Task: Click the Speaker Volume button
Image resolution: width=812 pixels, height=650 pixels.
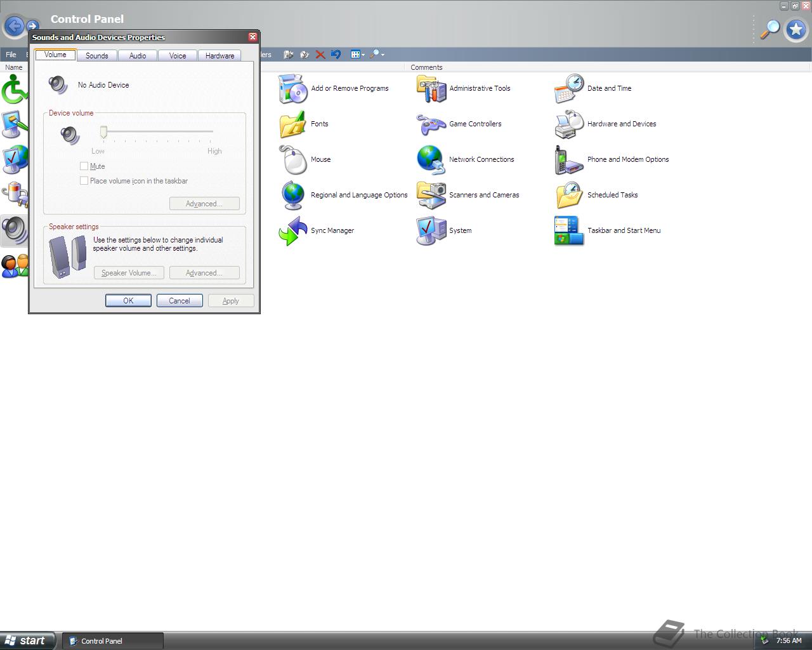Action: [x=129, y=273]
